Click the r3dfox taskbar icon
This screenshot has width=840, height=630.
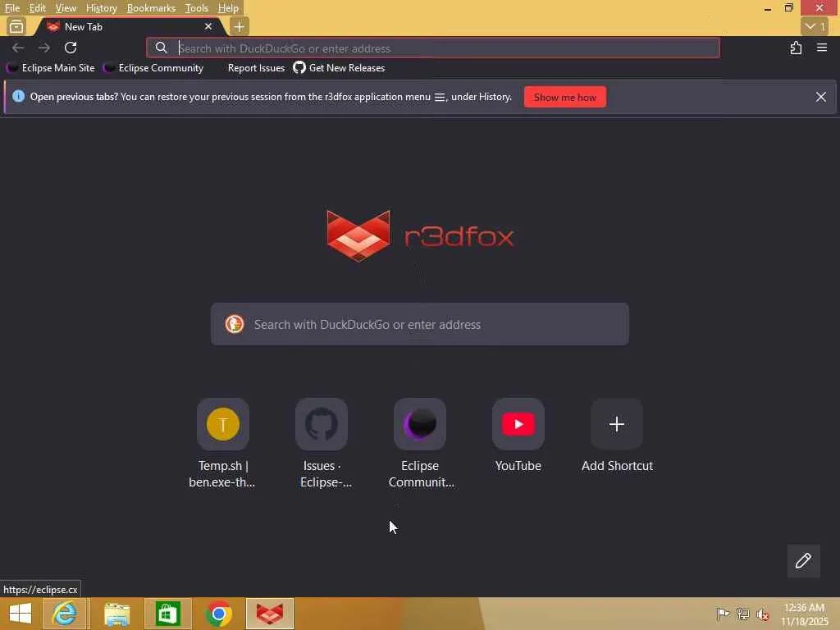(269, 614)
